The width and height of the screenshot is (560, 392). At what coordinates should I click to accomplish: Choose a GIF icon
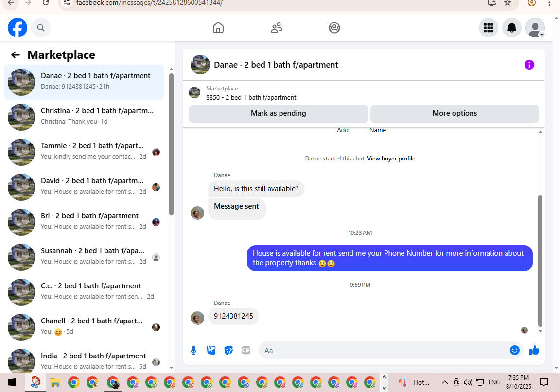(x=246, y=350)
